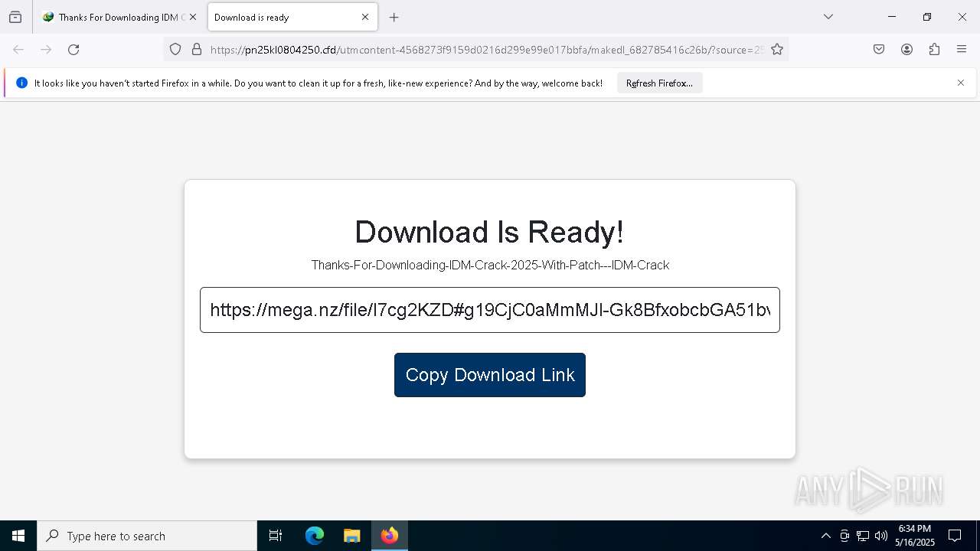Click the Thanks-For-Downloading-IDM-Crack file name text
Image resolution: width=980 pixels, height=551 pixels.
490,266
